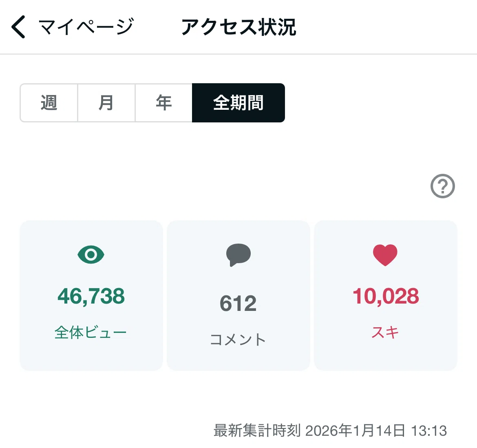The width and height of the screenshot is (477, 448).
Task: Click the コメント label
Action: tap(238, 339)
